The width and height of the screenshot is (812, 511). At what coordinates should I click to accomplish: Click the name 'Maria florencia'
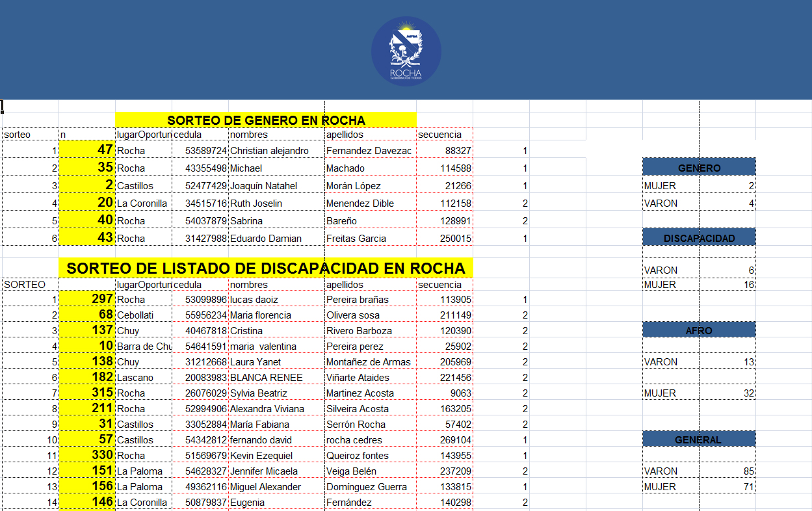(261, 315)
